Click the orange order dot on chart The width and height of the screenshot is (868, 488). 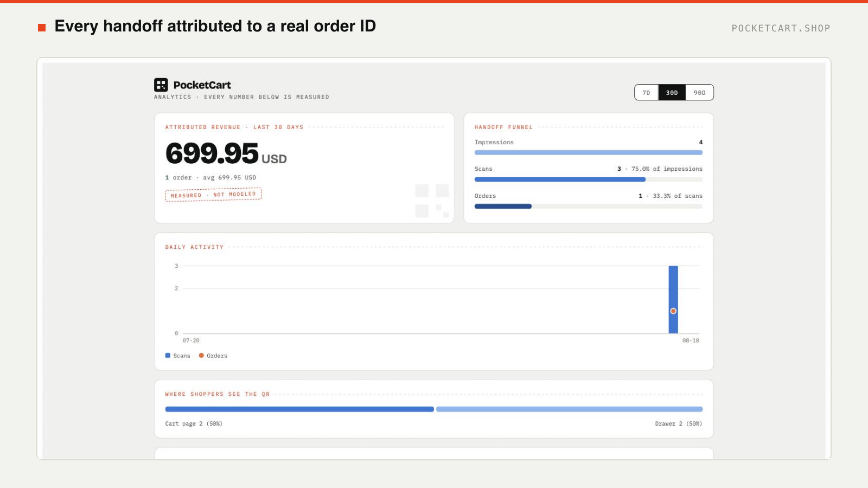(673, 311)
